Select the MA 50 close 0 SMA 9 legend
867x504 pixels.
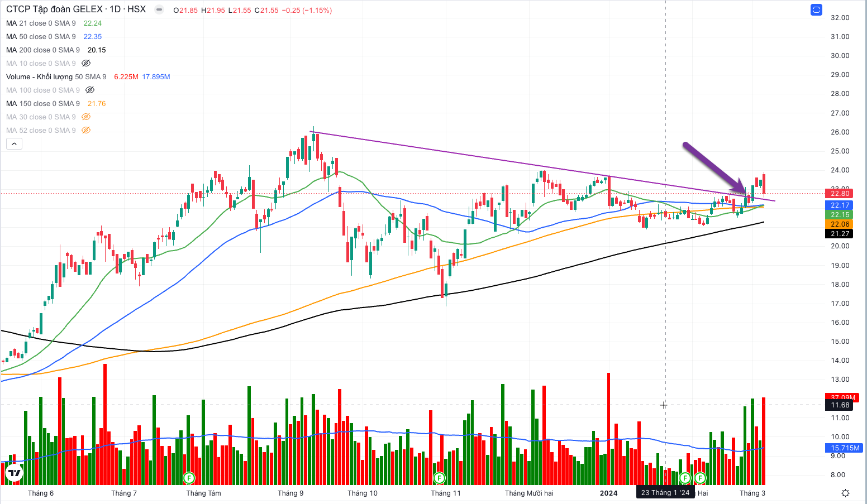[x=41, y=36]
